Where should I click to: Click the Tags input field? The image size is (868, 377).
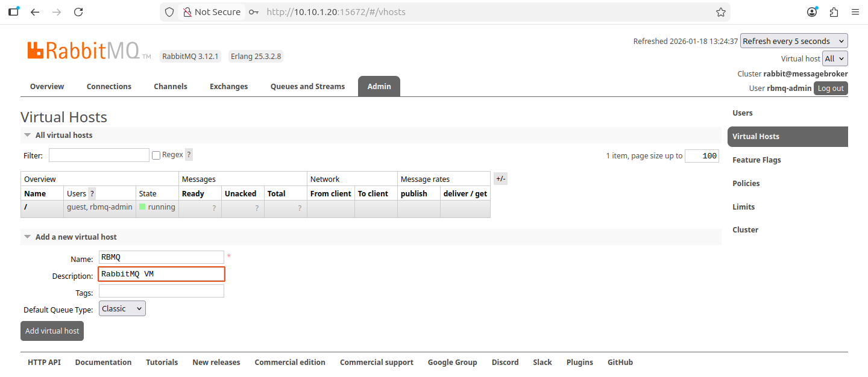coord(161,291)
